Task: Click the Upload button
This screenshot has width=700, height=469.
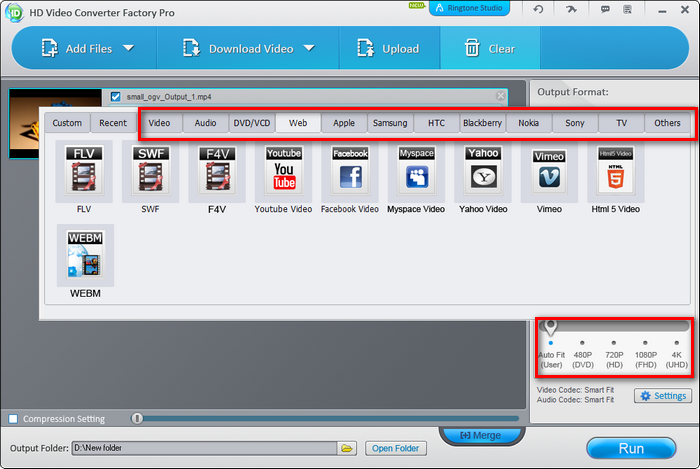Action: (388, 48)
